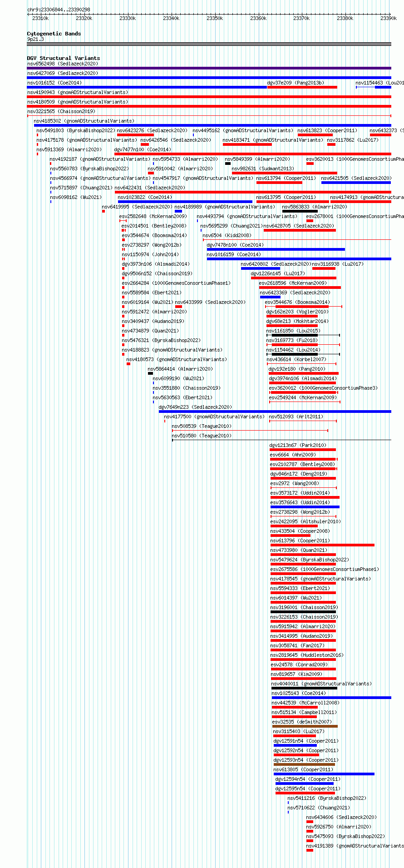Select nsv4183471 gnomAD variant

coord(273,140)
